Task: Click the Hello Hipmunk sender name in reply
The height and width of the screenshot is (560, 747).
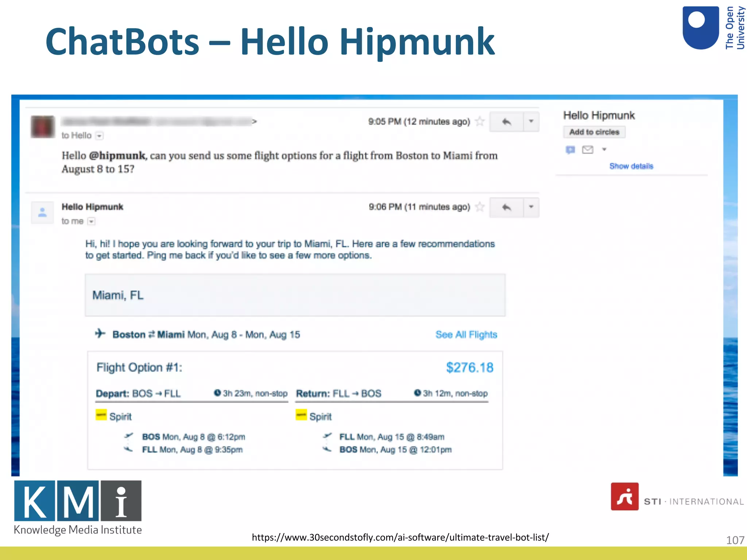Action: click(x=92, y=207)
